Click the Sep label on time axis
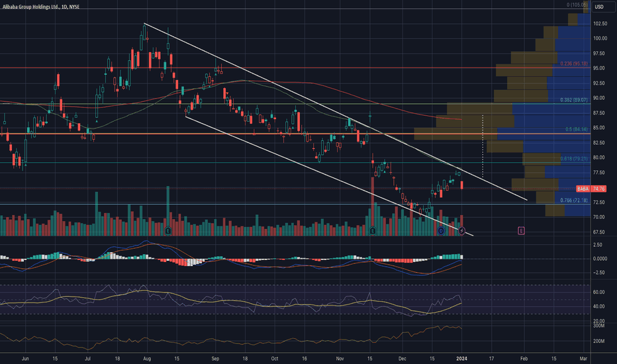Viewport: 617px width, 364px height. [x=215, y=359]
